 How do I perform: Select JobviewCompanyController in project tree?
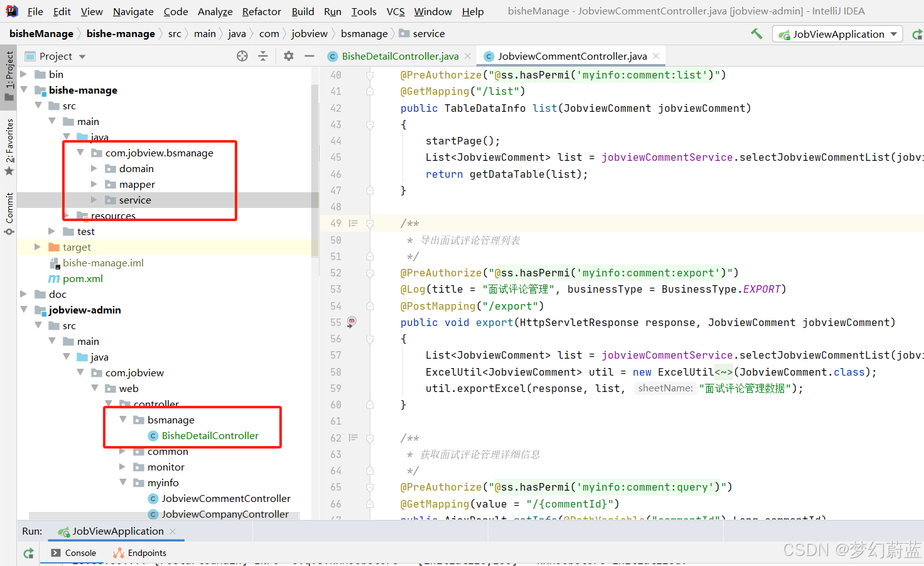pyautogui.click(x=225, y=514)
